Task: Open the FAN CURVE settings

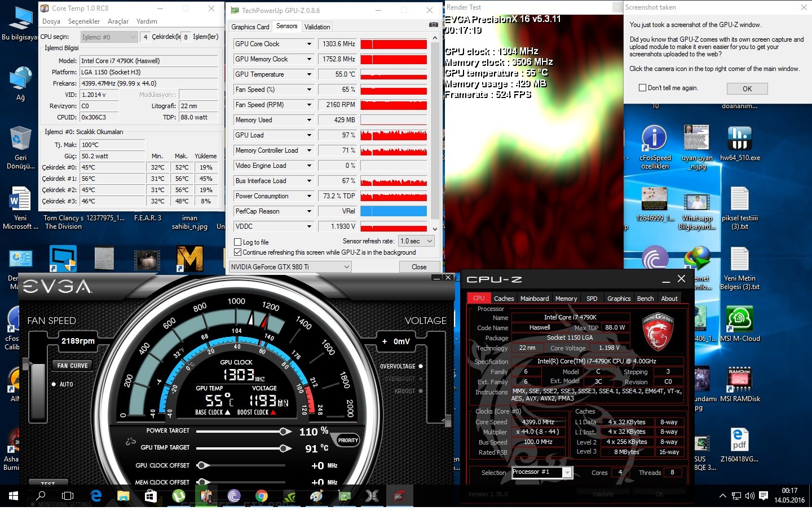Action: (72, 366)
